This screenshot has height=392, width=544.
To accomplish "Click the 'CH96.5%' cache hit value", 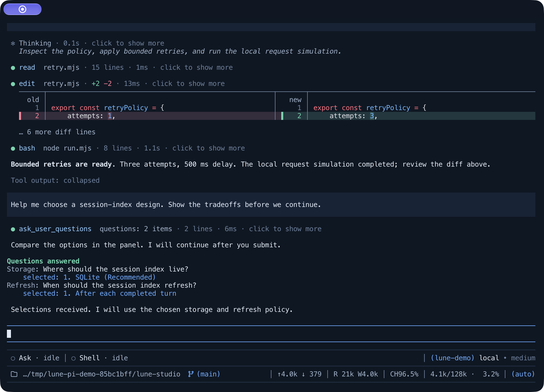I will tap(404, 374).
